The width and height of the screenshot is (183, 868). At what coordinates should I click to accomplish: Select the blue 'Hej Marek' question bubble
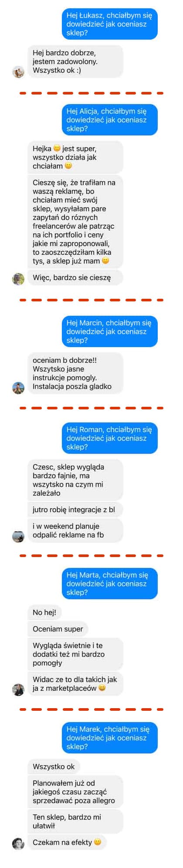pyautogui.click(x=109, y=738)
